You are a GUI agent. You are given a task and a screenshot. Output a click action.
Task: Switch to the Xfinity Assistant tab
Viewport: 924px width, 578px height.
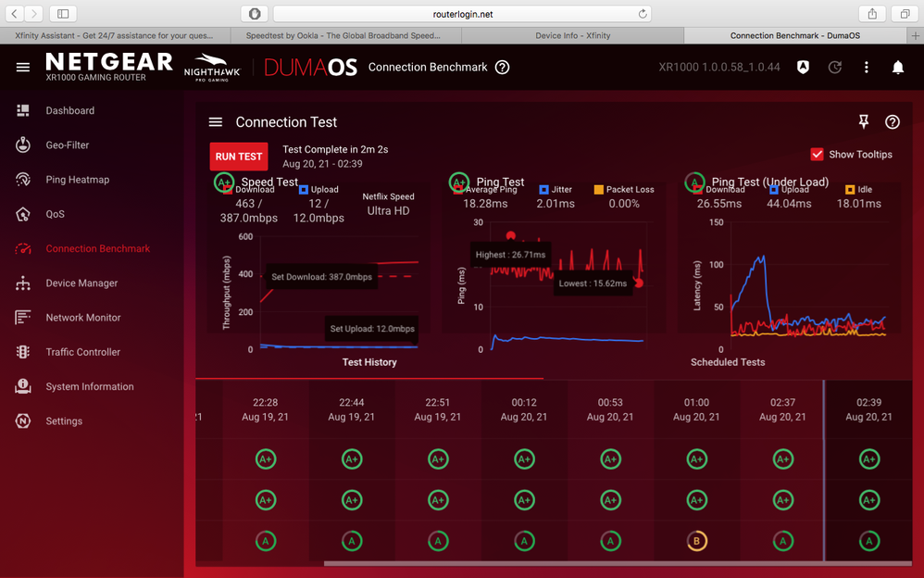[116, 35]
